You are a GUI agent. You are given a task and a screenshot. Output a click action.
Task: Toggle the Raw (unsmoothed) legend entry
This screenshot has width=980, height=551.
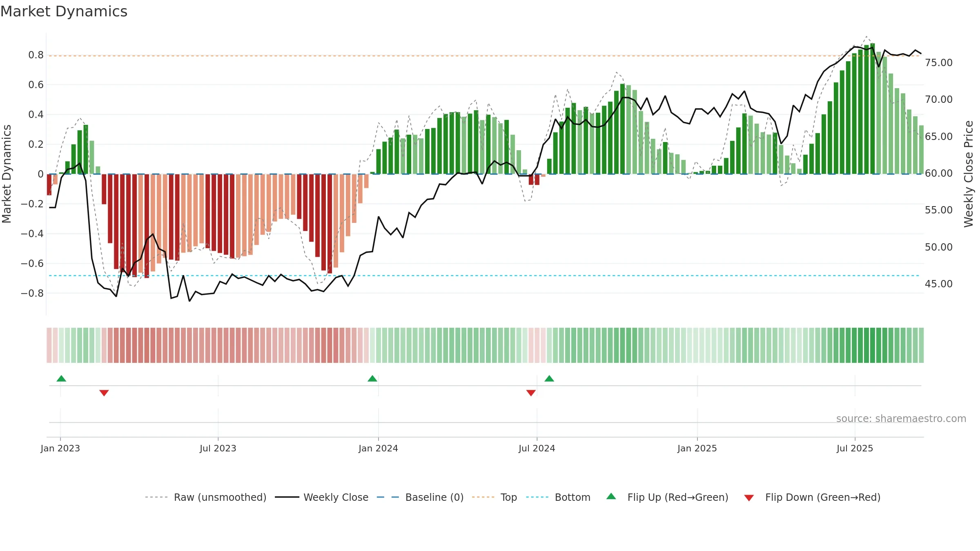(205, 497)
